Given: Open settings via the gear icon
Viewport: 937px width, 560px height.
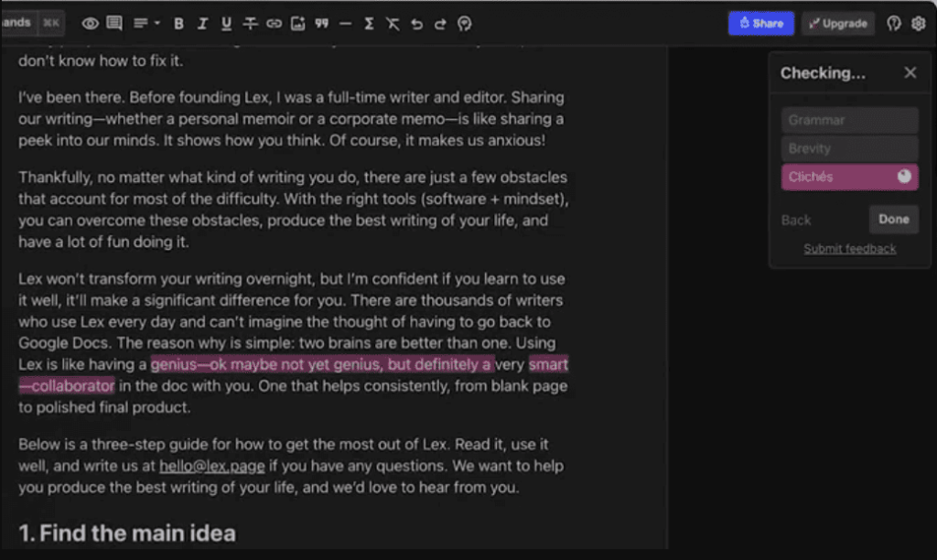Looking at the screenshot, I should [x=918, y=24].
